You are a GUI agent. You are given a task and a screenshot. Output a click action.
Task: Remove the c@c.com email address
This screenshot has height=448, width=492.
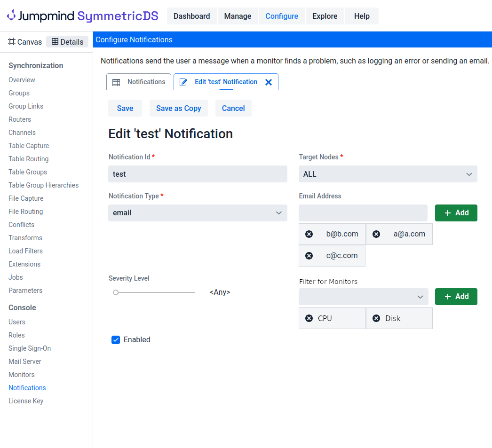(x=309, y=256)
